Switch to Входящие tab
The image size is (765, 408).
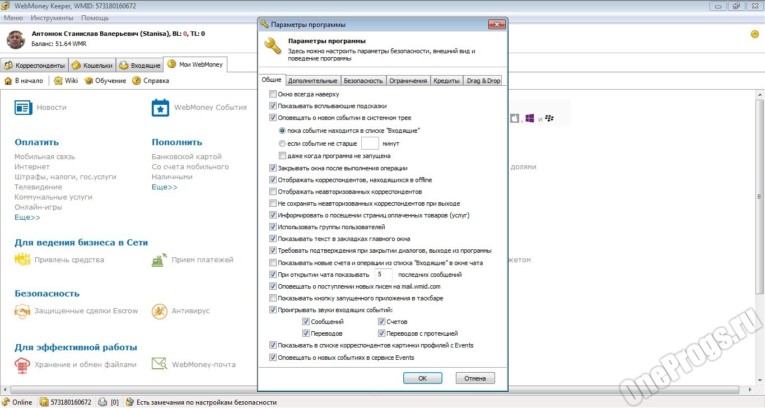(x=140, y=65)
